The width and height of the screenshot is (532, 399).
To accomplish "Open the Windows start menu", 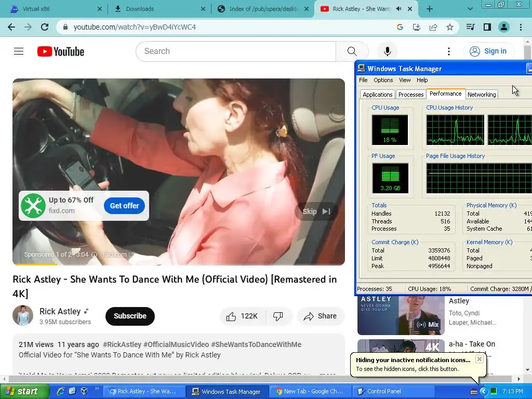I will click(25, 391).
